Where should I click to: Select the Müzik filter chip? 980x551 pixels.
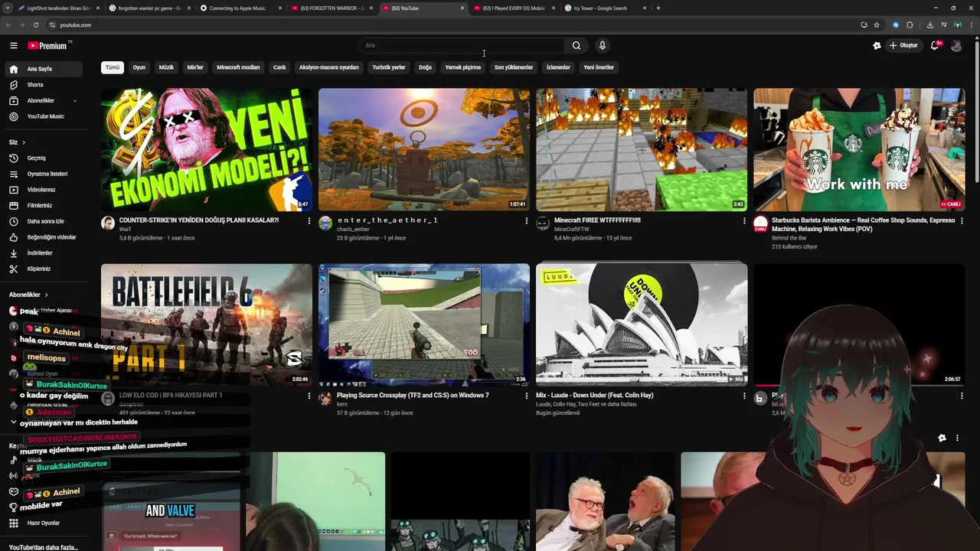coord(166,67)
